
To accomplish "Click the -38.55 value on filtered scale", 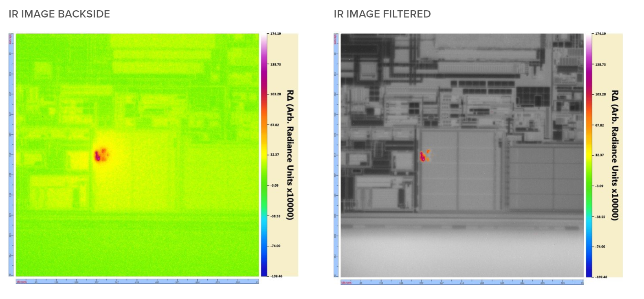I will click(x=600, y=217).
